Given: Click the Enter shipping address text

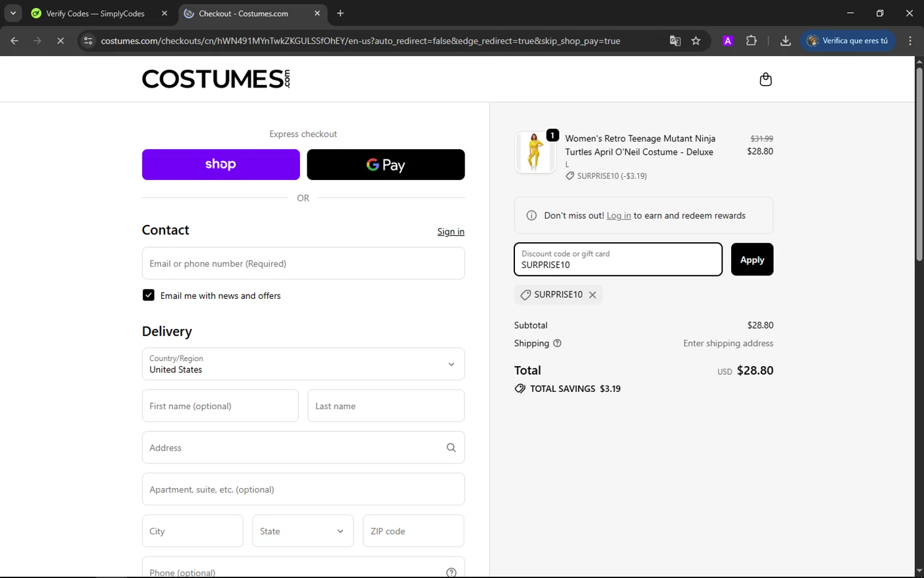Looking at the screenshot, I should click(728, 343).
